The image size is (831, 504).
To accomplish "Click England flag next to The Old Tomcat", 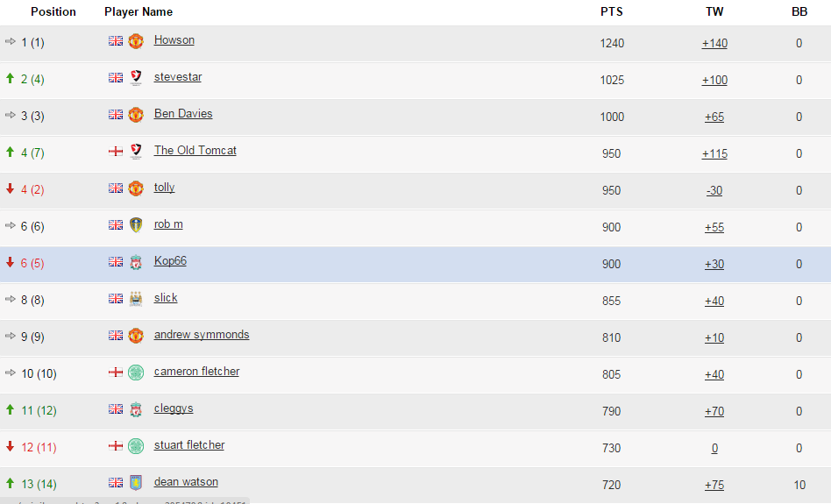I will click(x=116, y=152).
